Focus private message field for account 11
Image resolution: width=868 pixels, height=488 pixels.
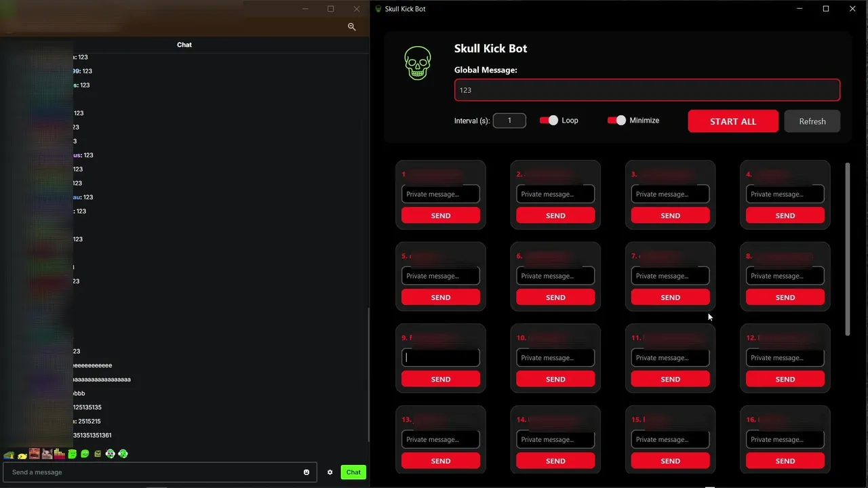[x=670, y=358]
